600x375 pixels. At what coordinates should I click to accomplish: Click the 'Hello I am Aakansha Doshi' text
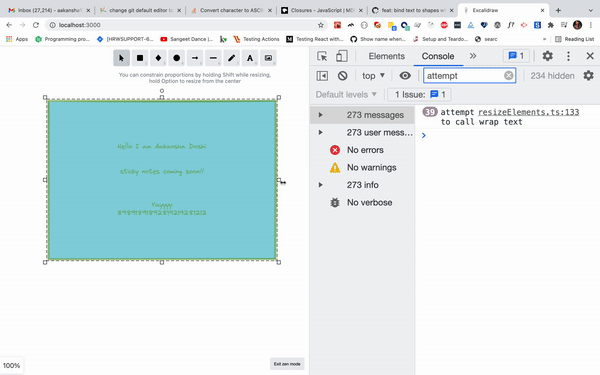tap(161, 146)
